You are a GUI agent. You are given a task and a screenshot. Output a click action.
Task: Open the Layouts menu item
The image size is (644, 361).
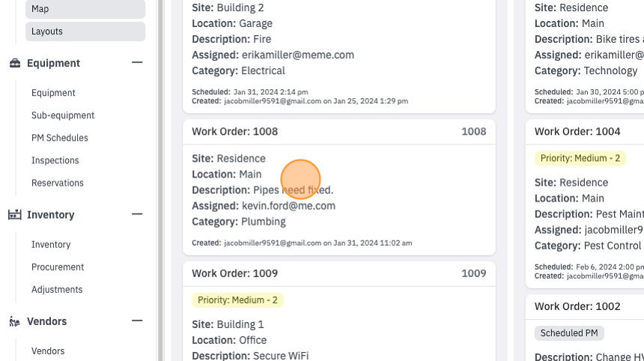pos(85,31)
